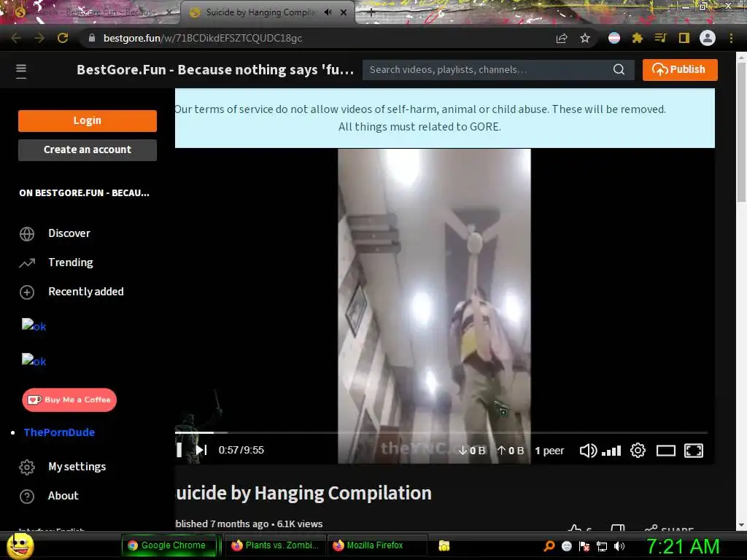View site info via lock icon
This screenshot has width=747, height=560.
click(x=92, y=38)
